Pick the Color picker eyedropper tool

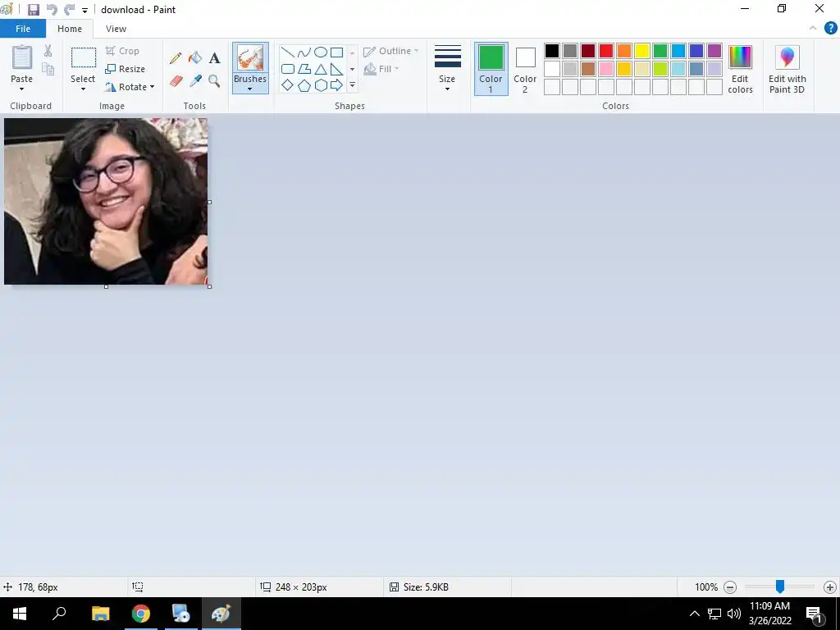pyautogui.click(x=195, y=81)
